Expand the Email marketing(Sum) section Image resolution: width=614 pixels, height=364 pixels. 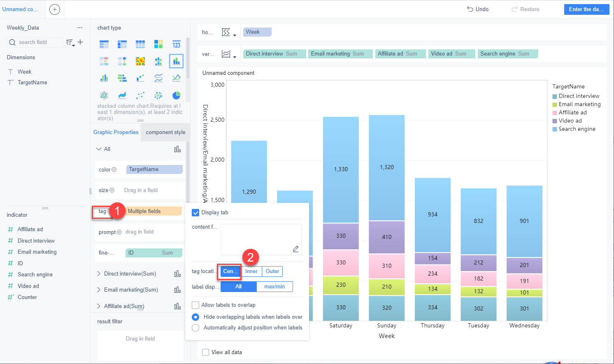99,290
